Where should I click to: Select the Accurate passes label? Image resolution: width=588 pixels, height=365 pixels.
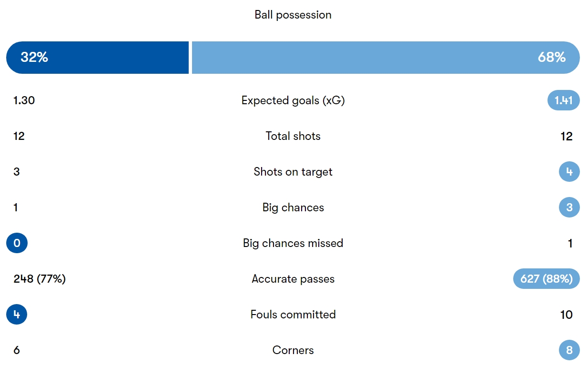(293, 279)
